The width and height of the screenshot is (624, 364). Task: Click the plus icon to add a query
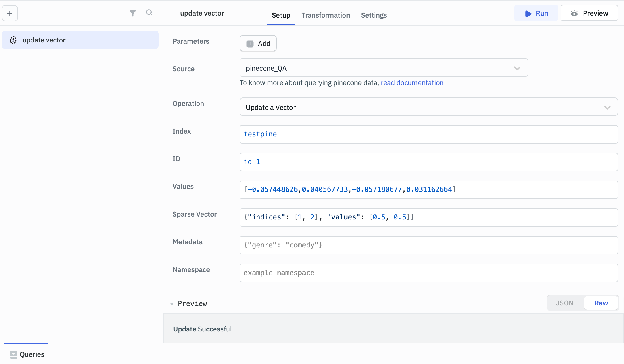point(10,13)
